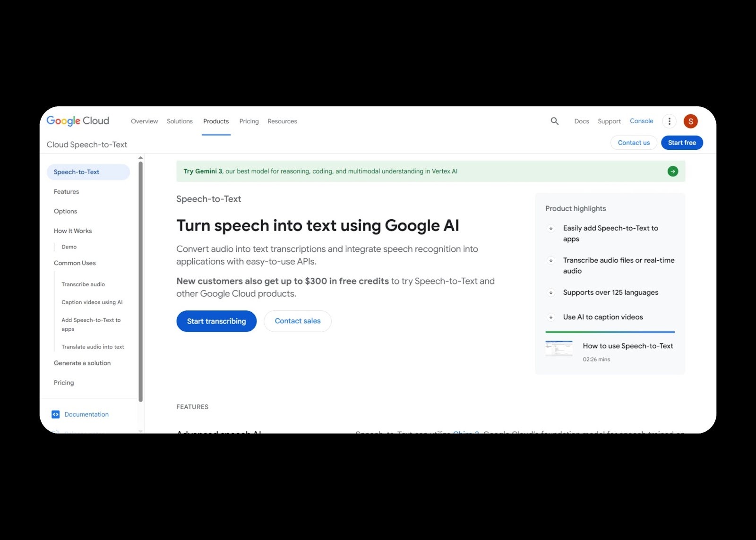Open the three-dot more options menu
This screenshot has height=540, width=756.
pos(669,121)
